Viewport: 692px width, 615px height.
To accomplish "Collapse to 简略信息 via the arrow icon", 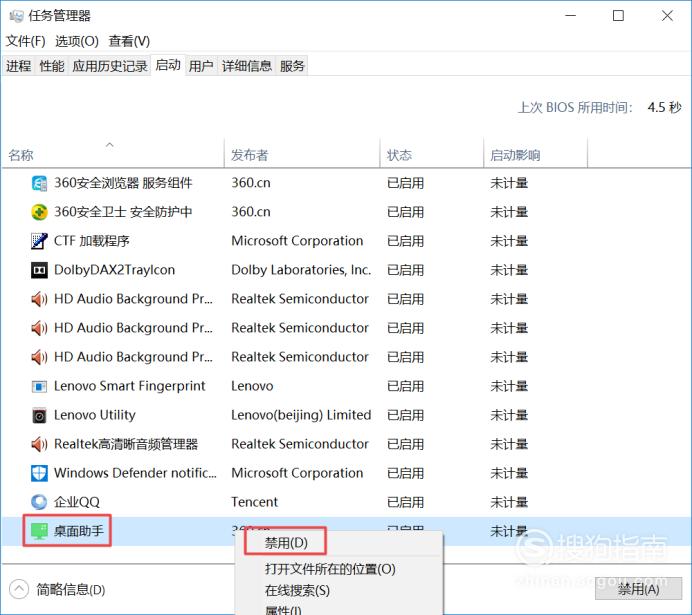I will [19, 589].
